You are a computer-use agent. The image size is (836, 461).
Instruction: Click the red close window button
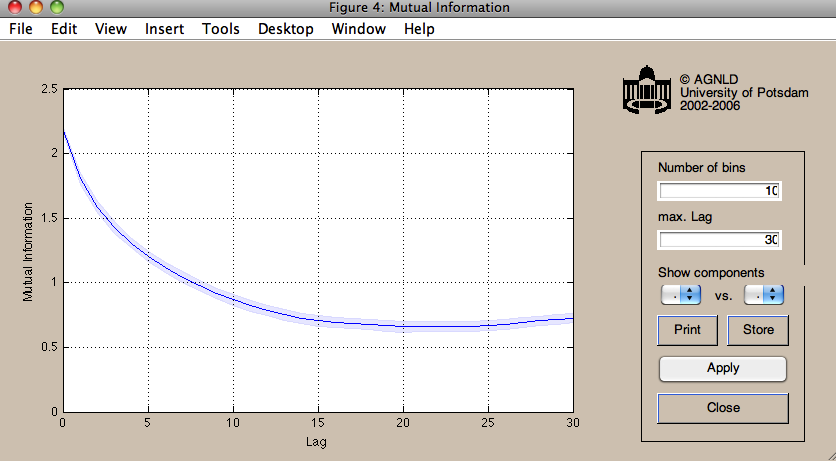(14, 7)
